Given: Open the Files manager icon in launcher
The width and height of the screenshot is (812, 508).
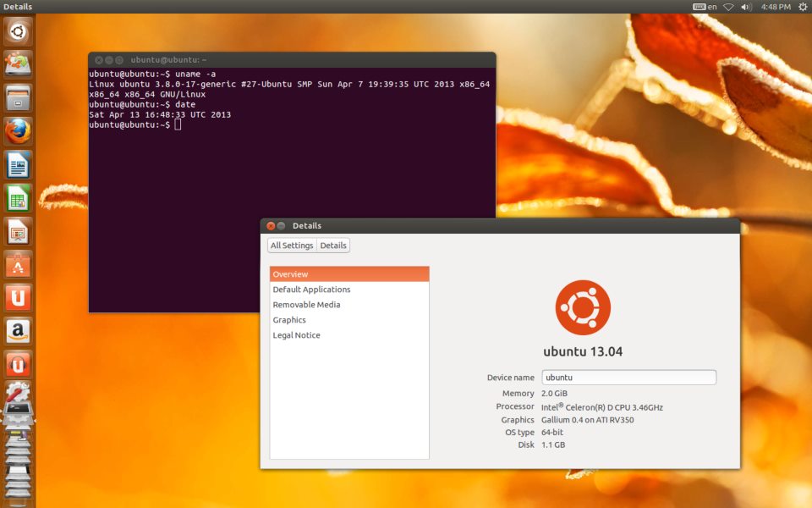Looking at the screenshot, I should [18, 98].
